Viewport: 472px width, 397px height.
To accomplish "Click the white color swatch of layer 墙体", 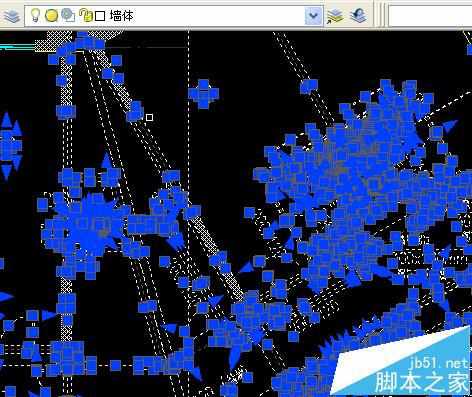I will (x=100, y=16).
